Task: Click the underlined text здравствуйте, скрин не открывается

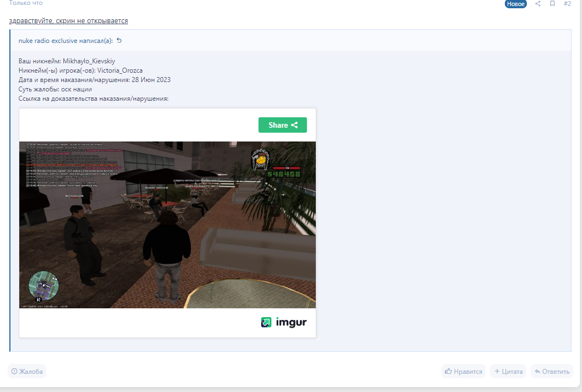Action: pos(68,21)
